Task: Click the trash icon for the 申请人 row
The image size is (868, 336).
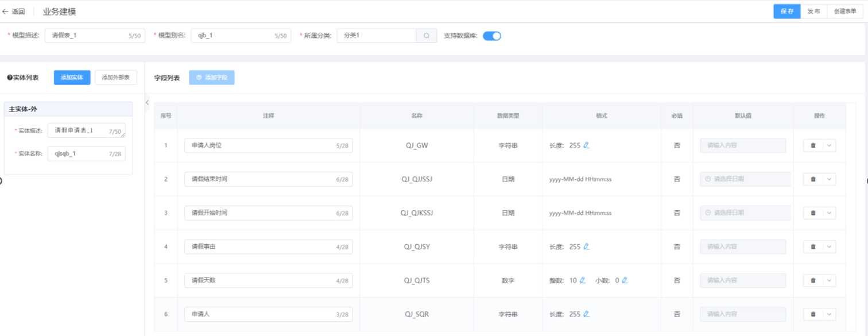Action: (813, 314)
